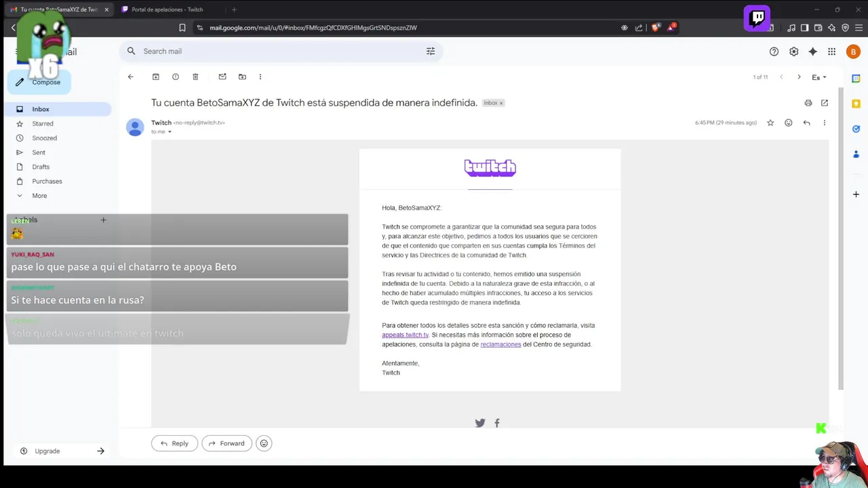The height and width of the screenshot is (488, 868).
Task: Mark the email as unread
Action: click(x=222, y=77)
